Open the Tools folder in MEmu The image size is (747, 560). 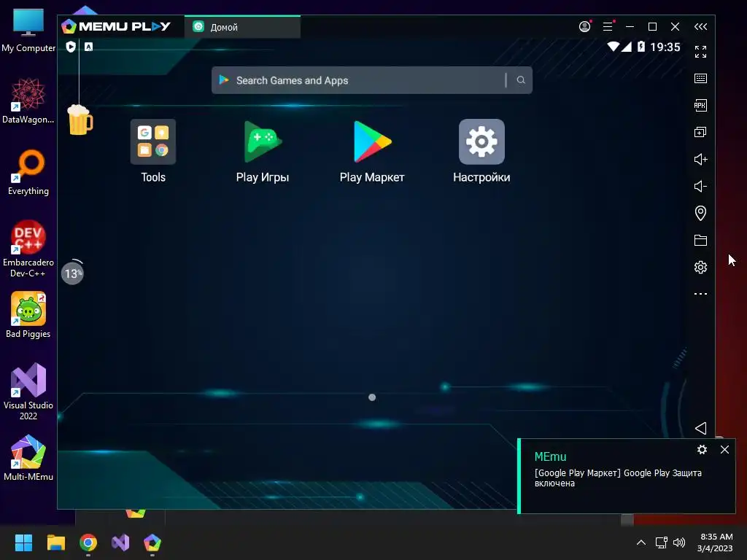(153, 142)
